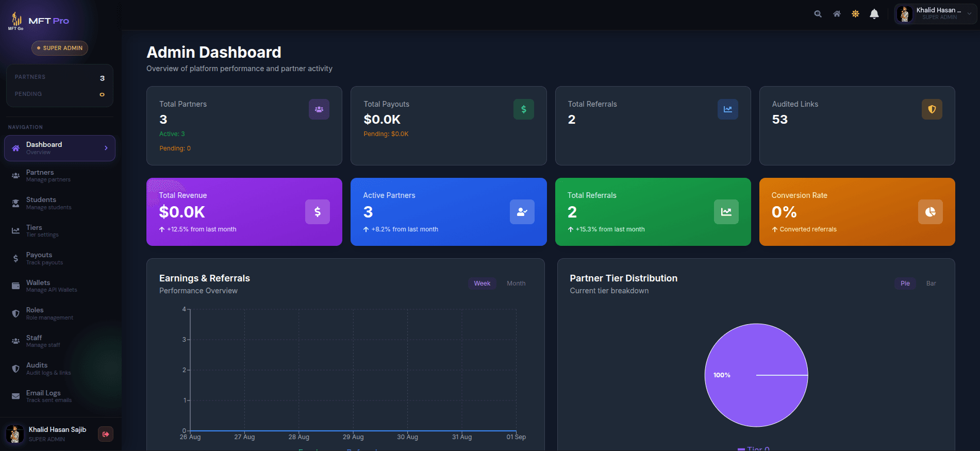Open the Dashboard navigation item
The image size is (980, 451).
tap(60, 148)
